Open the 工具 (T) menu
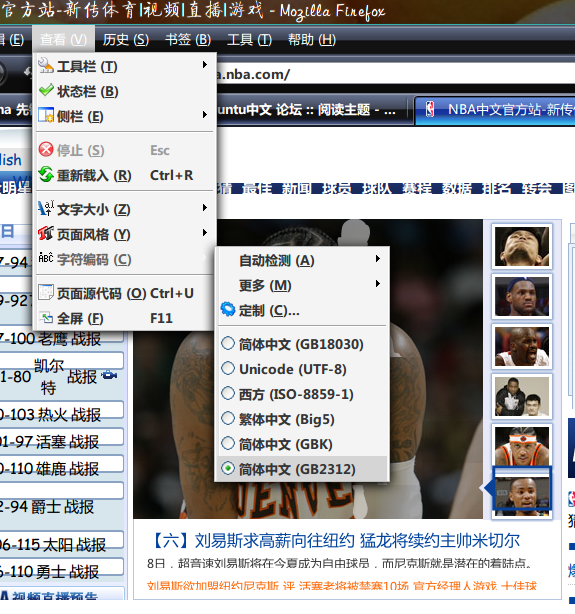Screen dimensions: 575x614 [249, 40]
